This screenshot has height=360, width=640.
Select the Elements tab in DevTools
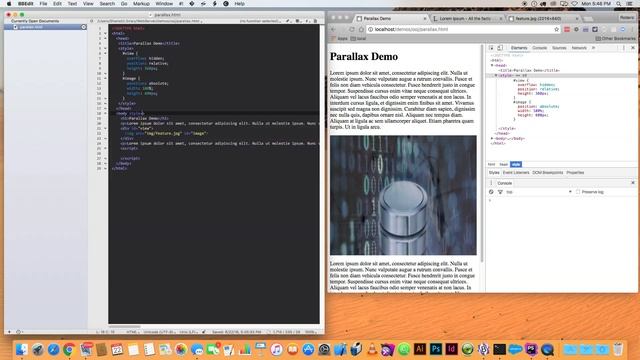click(519, 48)
